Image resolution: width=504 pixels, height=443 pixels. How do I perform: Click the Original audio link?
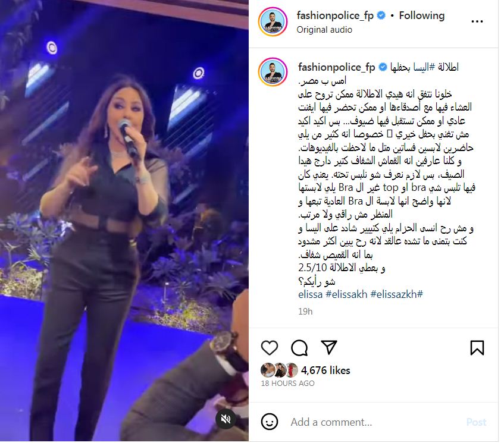click(324, 30)
